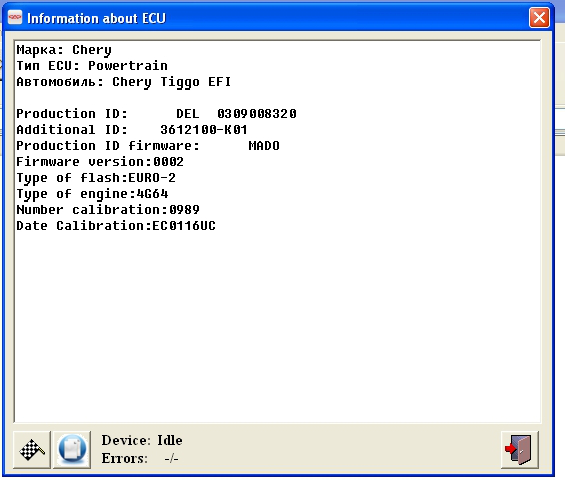
Task: Click the Firmware version:0002 line
Action: tap(100, 162)
